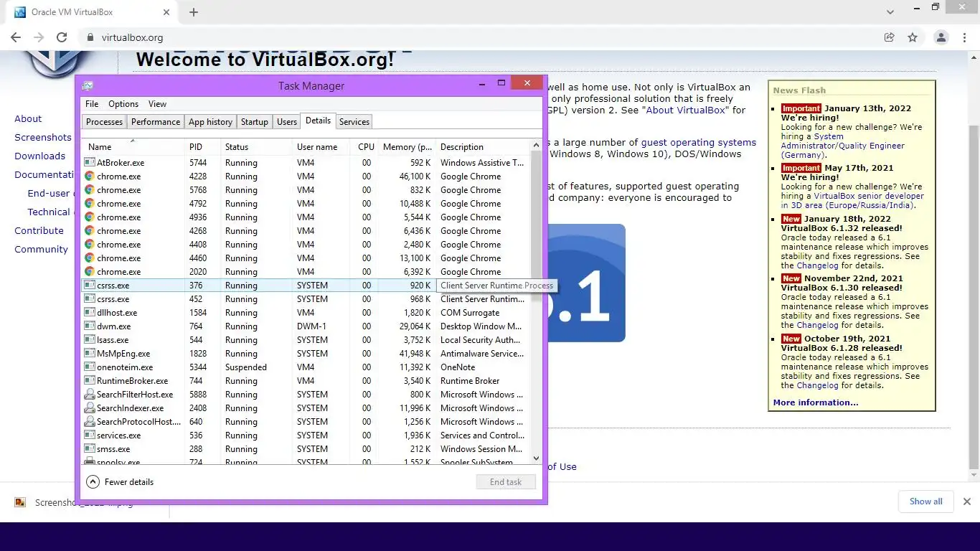Switch to the Performance tab
This screenshot has height=551, width=980.
pyautogui.click(x=156, y=122)
